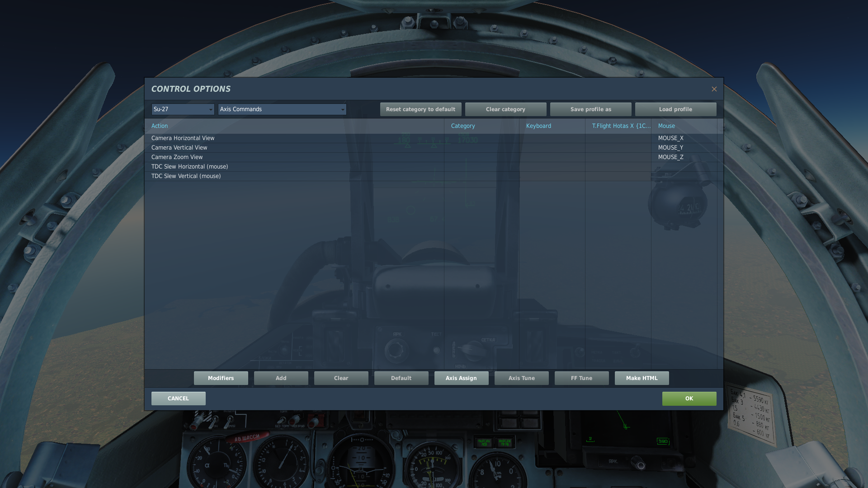Click the Axis Assign button

tap(461, 378)
